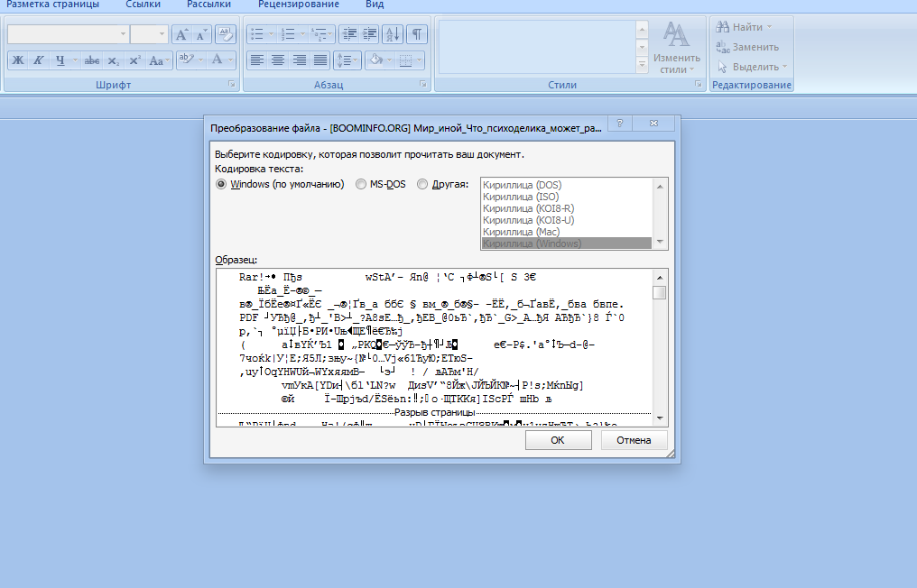This screenshot has height=588, width=917.
Task: Toggle the bold Ж formatting icon
Action: (x=18, y=60)
